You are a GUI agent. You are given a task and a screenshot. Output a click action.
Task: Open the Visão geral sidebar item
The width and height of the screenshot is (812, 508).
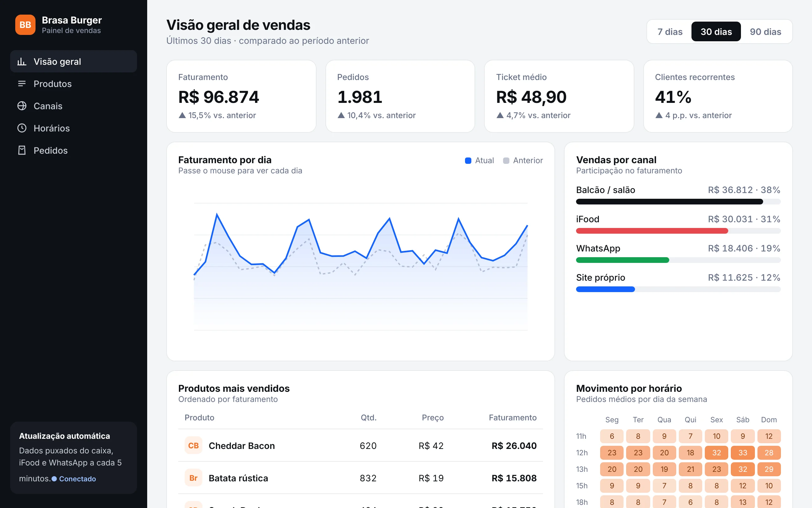tap(74, 62)
